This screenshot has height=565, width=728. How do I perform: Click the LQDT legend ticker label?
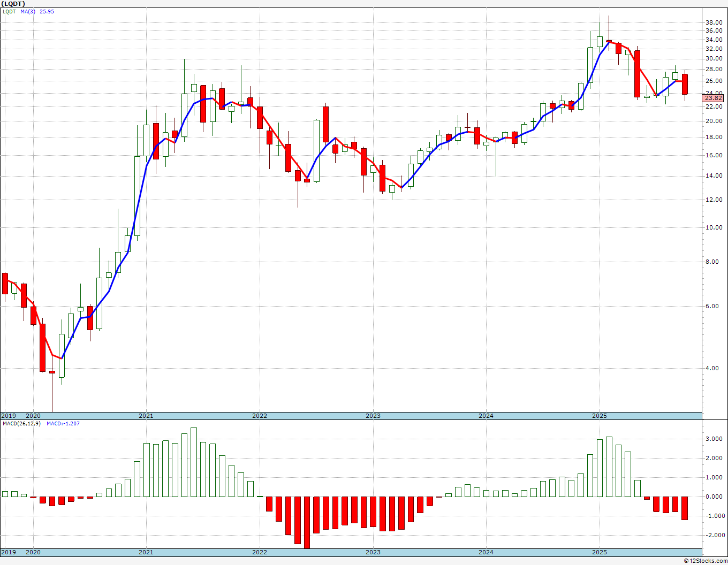[9, 12]
